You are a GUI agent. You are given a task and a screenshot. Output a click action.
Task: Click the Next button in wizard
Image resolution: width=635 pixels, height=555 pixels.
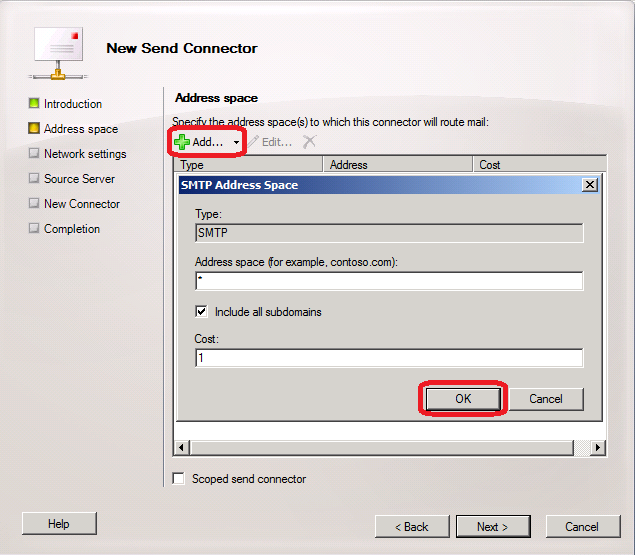click(x=492, y=527)
